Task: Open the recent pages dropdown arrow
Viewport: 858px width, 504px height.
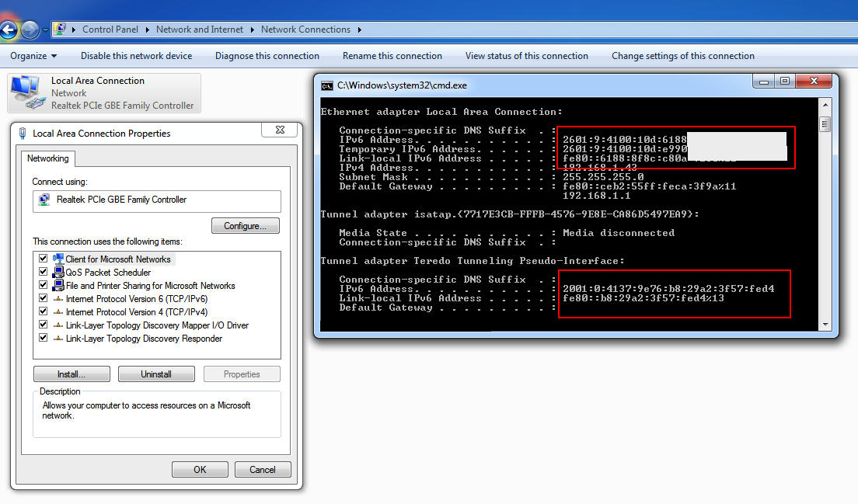Action: click(x=45, y=30)
